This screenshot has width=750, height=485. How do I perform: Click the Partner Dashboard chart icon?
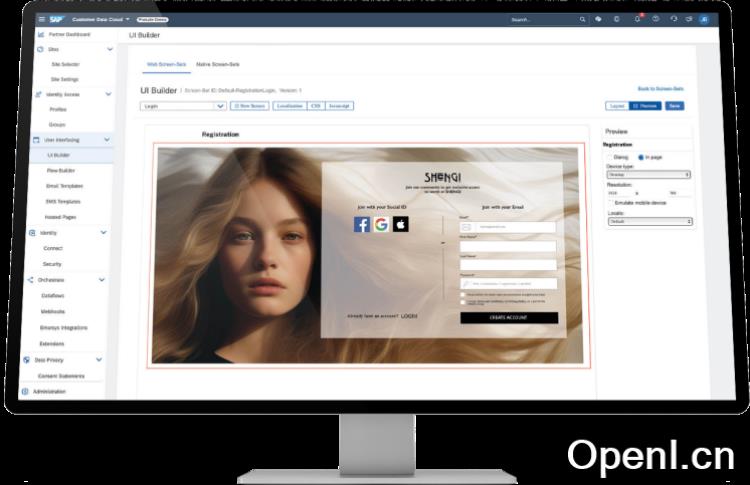(41, 34)
